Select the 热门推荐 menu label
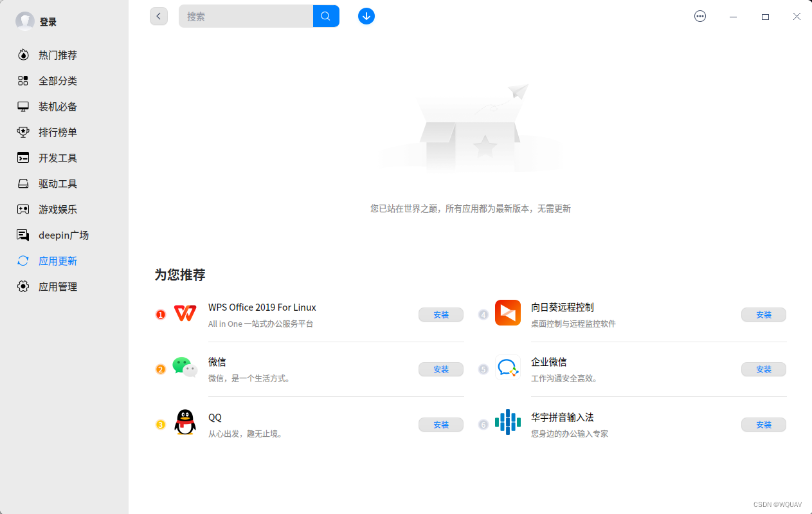This screenshot has width=812, height=514. pos(58,55)
